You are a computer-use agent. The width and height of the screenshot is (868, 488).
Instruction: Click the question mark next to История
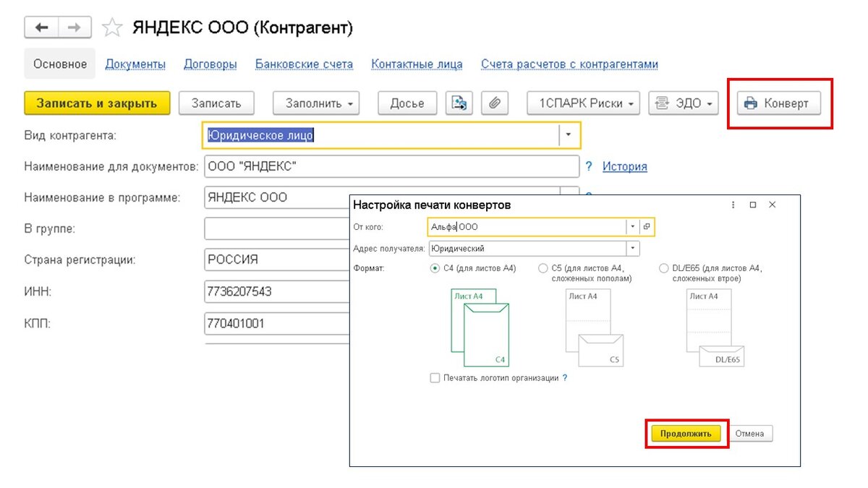click(589, 166)
